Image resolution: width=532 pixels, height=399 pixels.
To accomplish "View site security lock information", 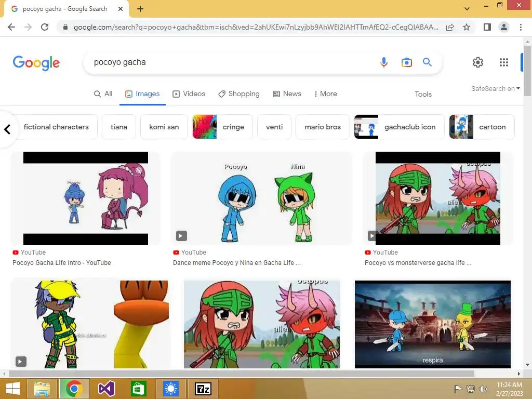I will 65,27.
